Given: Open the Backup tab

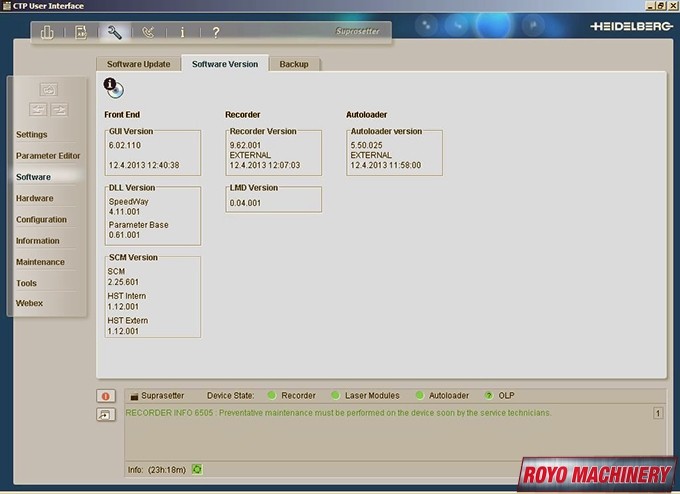Looking at the screenshot, I should point(294,64).
